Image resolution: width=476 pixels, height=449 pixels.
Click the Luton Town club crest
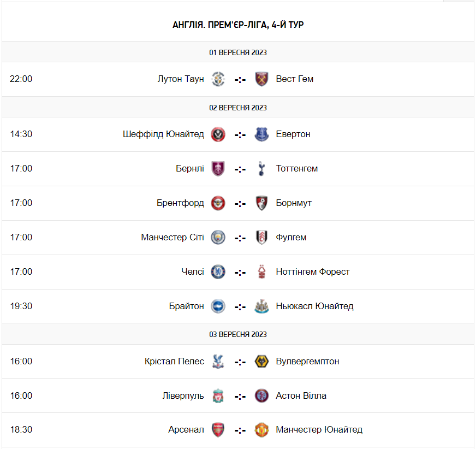[218, 79]
